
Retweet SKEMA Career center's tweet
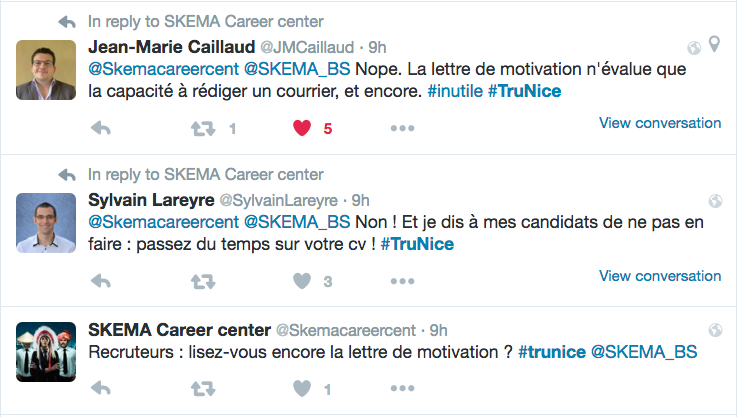pos(203,387)
